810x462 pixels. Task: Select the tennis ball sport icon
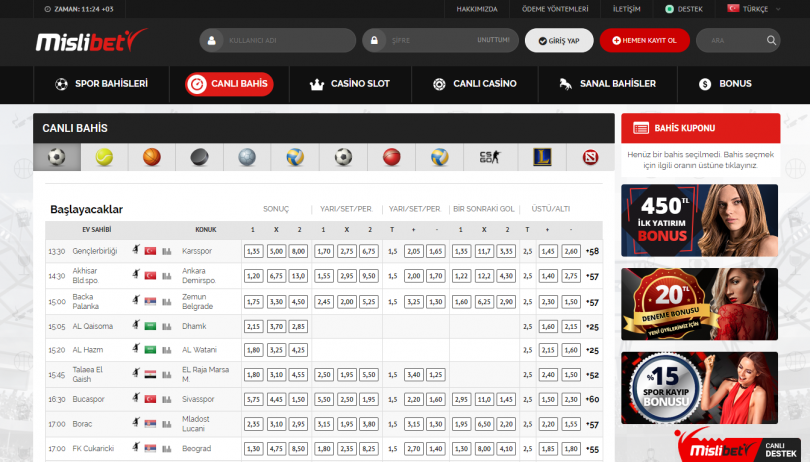[104, 157]
